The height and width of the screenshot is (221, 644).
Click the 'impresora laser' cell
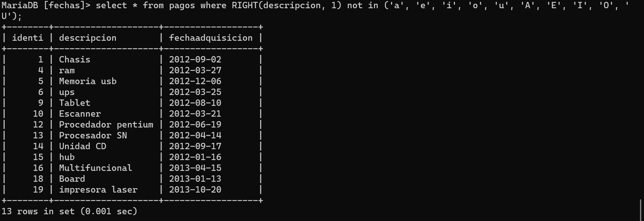98,190
